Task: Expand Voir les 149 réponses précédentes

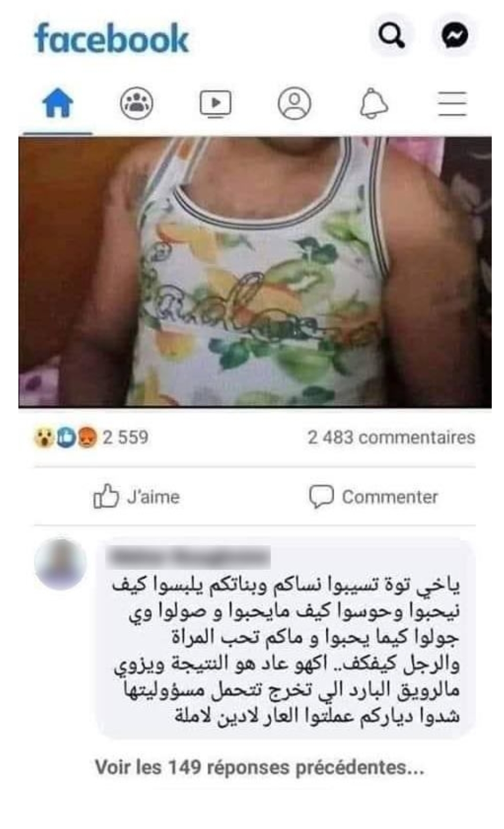Action: click(x=259, y=767)
